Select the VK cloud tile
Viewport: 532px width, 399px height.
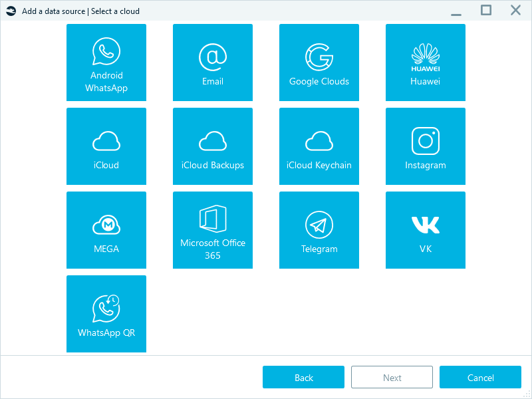click(426, 230)
